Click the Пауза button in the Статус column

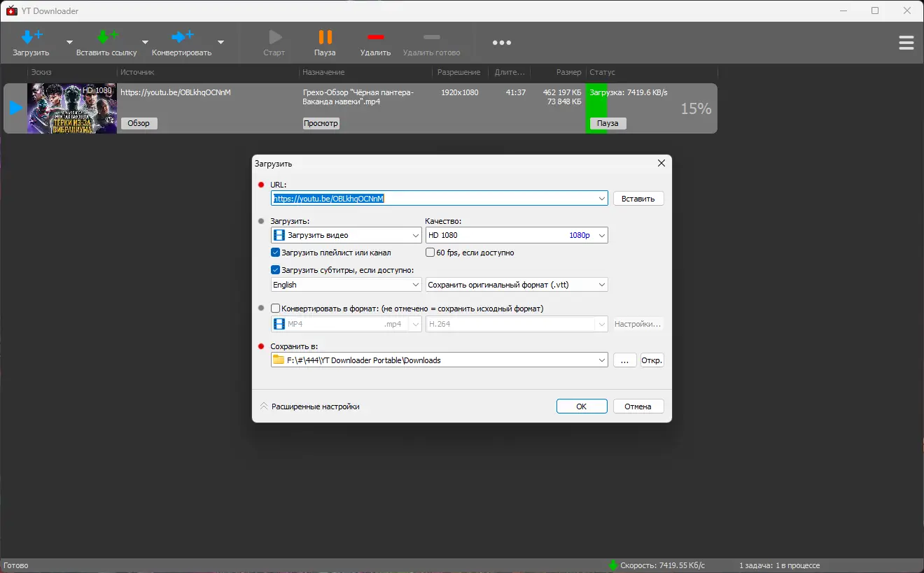[x=608, y=123]
